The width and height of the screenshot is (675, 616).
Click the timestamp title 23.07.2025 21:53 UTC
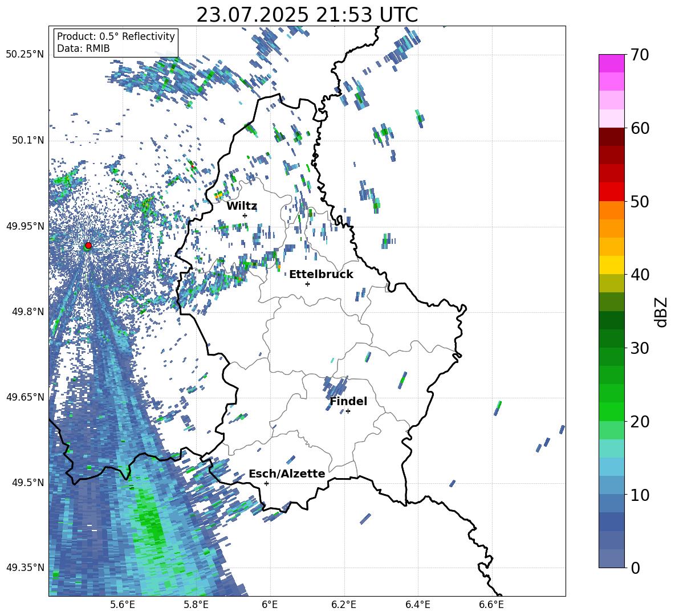coord(307,15)
